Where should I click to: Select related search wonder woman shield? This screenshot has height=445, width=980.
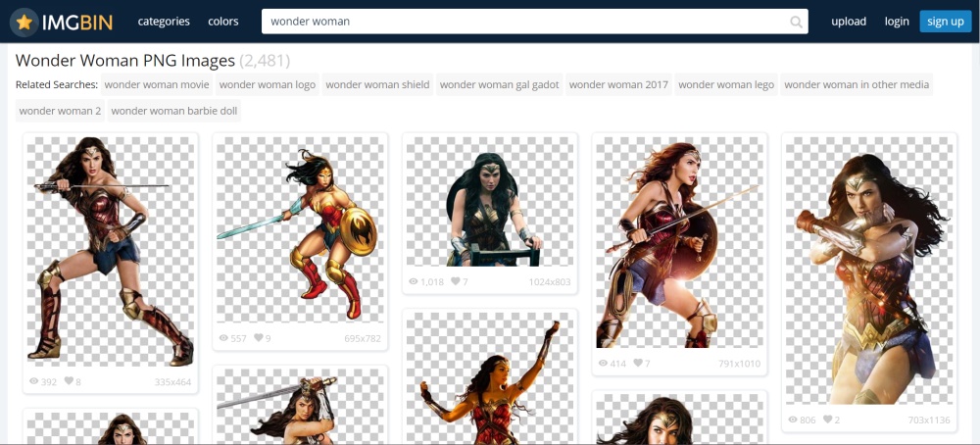point(377,84)
